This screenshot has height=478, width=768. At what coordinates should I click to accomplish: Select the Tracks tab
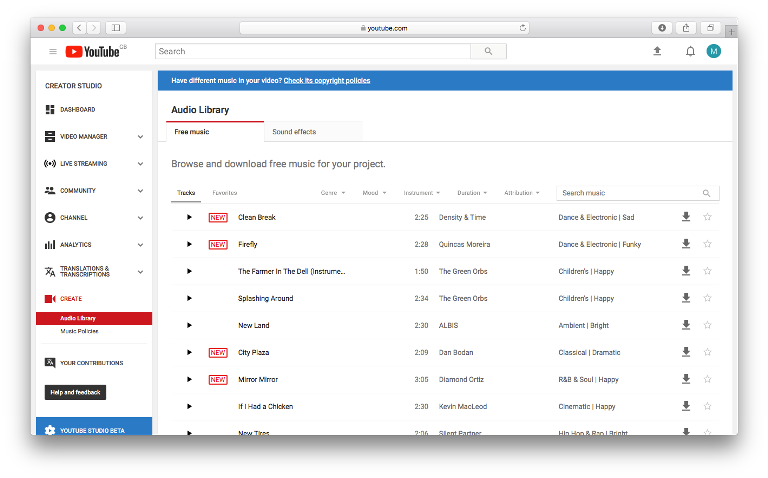coord(186,193)
